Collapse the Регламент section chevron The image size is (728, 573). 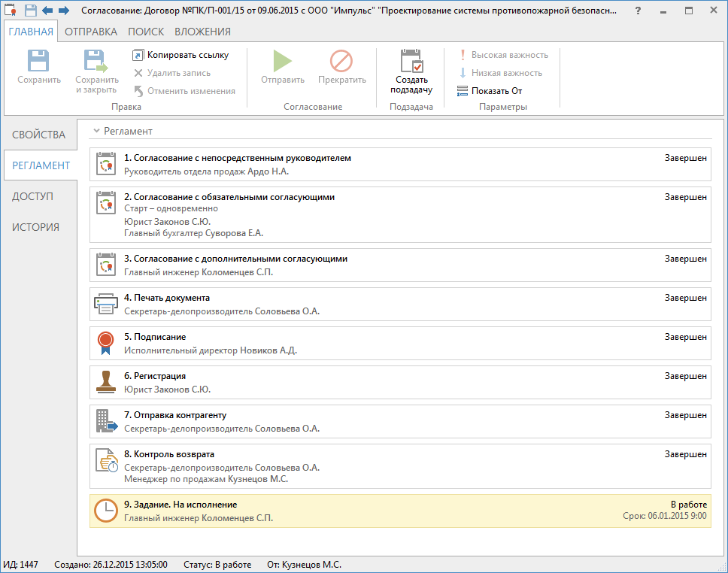[96, 131]
